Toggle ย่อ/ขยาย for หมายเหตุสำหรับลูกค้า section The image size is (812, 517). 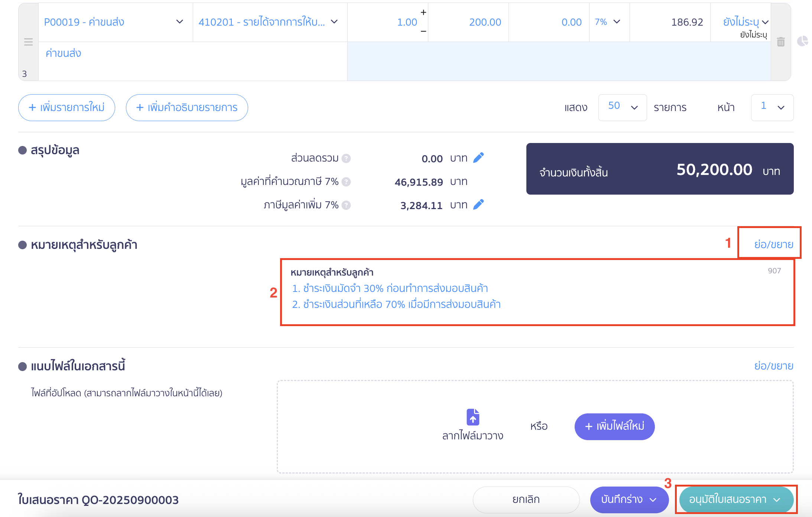tap(774, 245)
